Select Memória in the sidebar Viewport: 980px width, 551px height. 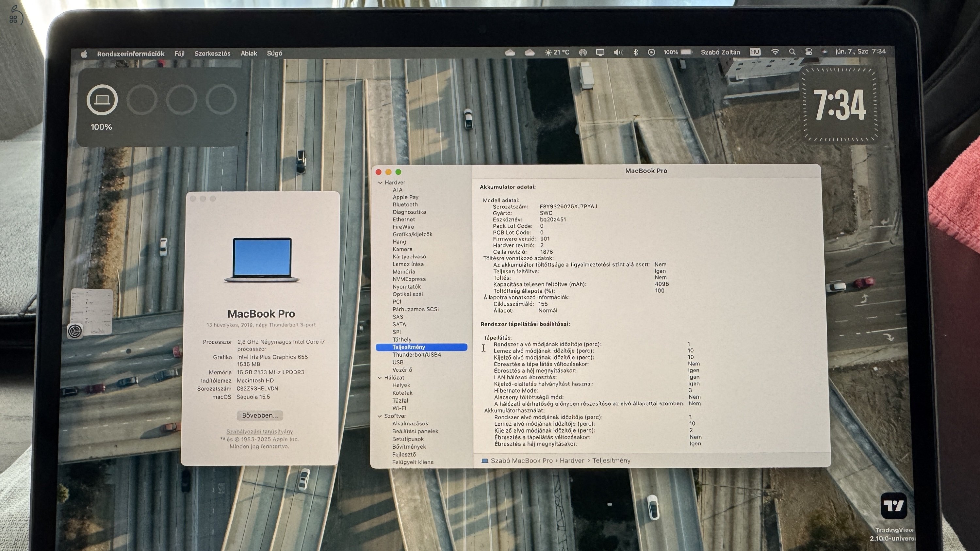pos(404,271)
